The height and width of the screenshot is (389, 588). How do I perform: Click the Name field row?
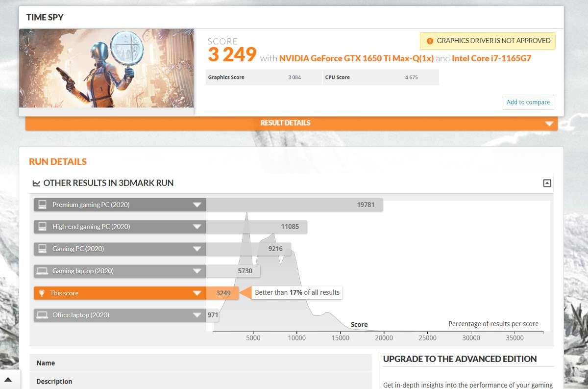[201, 363]
